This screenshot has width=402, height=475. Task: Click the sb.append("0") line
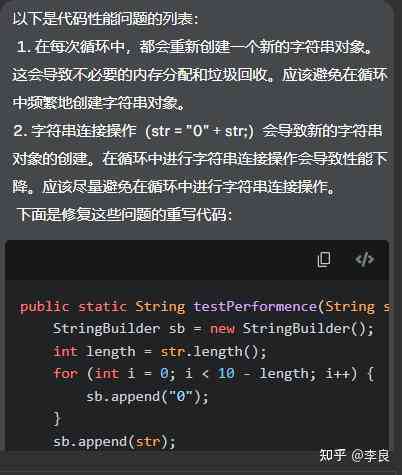coord(147,397)
